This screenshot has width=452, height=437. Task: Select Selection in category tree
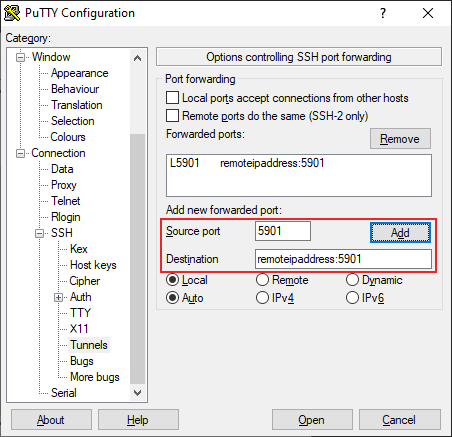[x=72, y=121]
